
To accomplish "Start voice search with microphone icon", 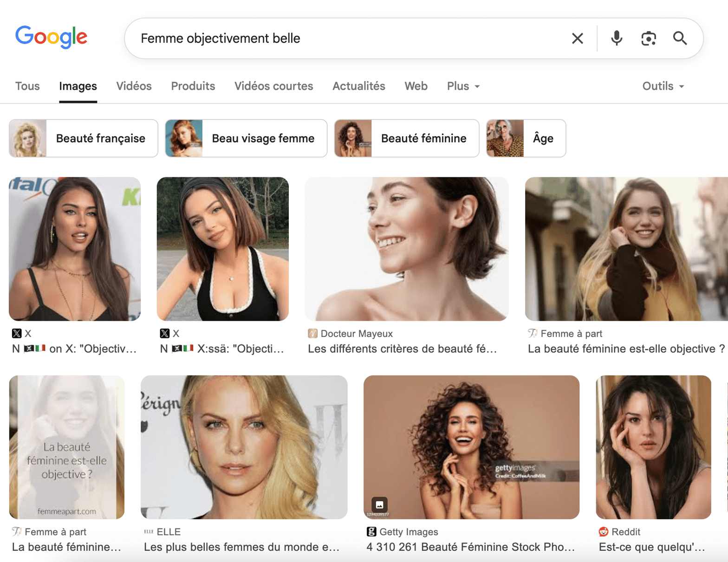I will click(x=616, y=39).
